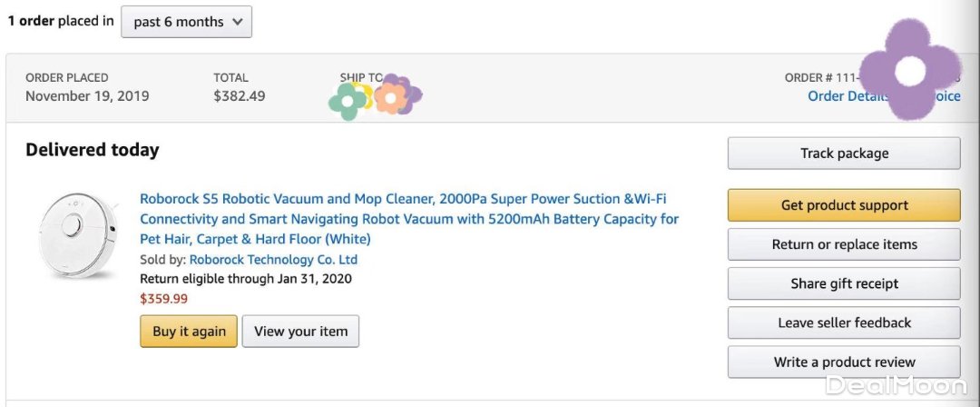The width and height of the screenshot is (980, 407).
Task: Open the Roborock S5 product title link
Action: 408,219
